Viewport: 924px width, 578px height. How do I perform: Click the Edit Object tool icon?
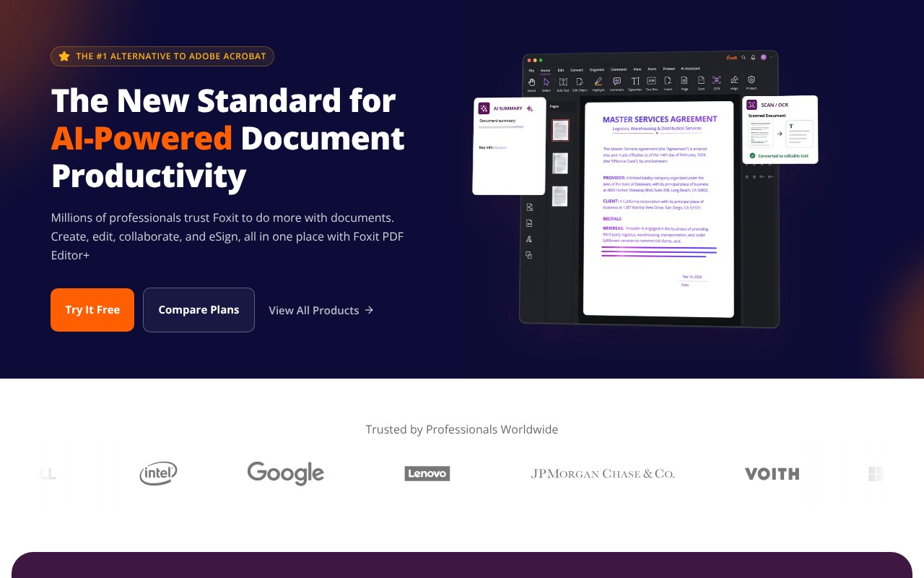pyautogui.click(x=580, y=81)
